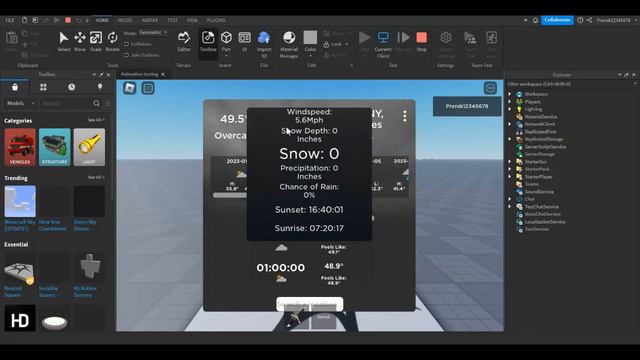The image size is (640, 360).
Task: Click the Collaborate button
Action: coord(557,20)
